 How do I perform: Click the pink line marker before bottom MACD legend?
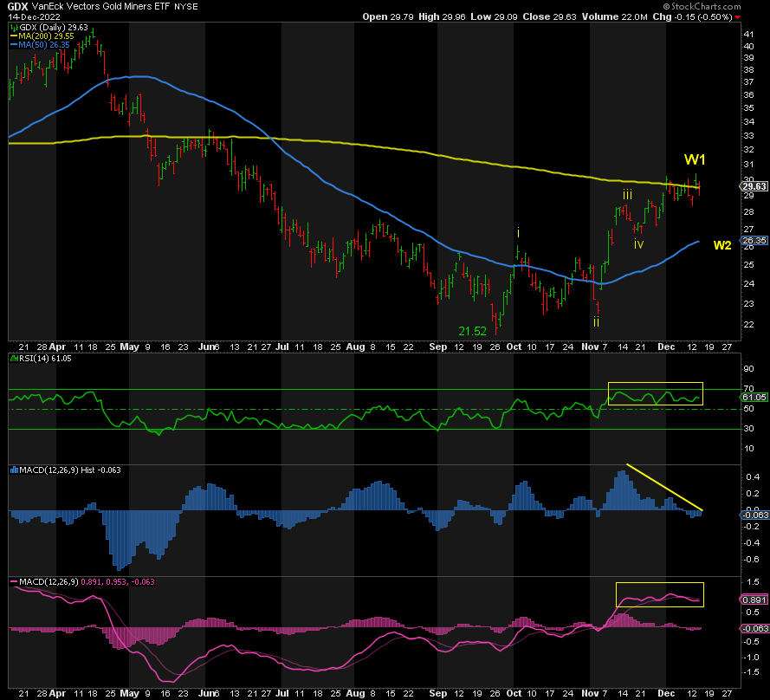click(x=14, y=582)
